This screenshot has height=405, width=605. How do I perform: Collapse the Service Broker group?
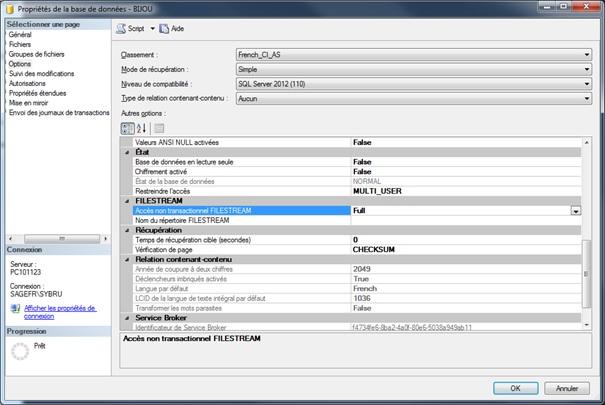click(x=126, y=317)
